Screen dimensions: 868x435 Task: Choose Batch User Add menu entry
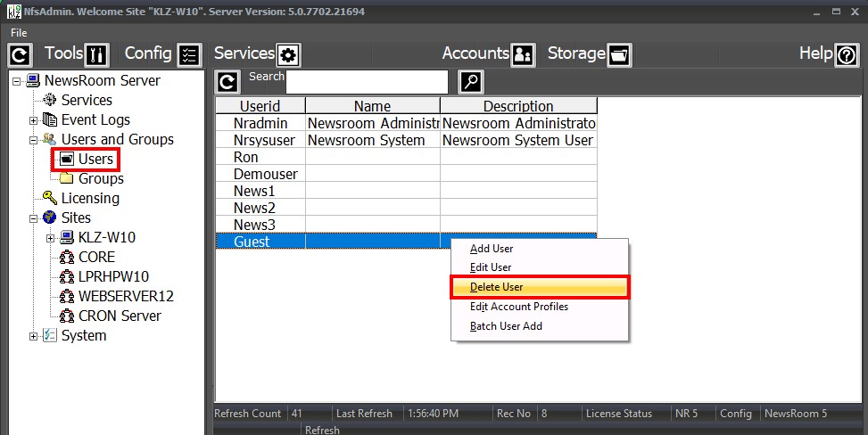pyautogui.click(x=540, y=326)
